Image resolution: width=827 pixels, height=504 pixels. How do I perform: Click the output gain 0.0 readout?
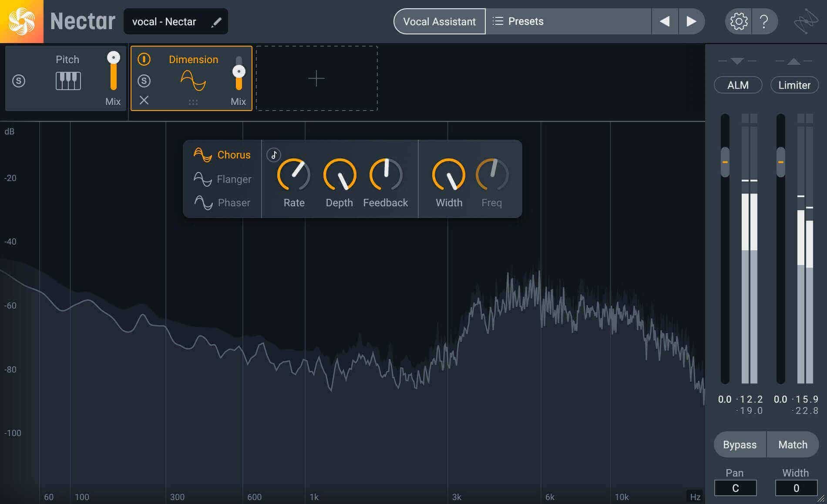click(x=780, y=399)
